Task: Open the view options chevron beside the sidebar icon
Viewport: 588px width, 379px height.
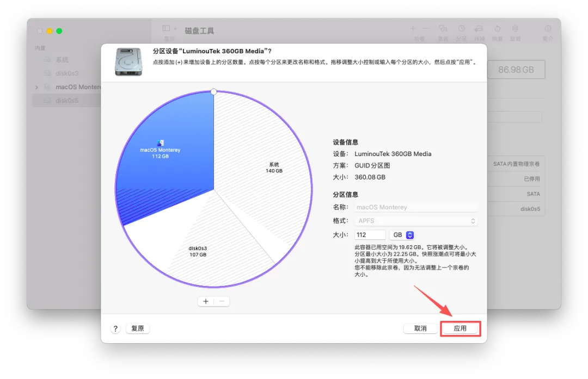Action: coord(175,29)
